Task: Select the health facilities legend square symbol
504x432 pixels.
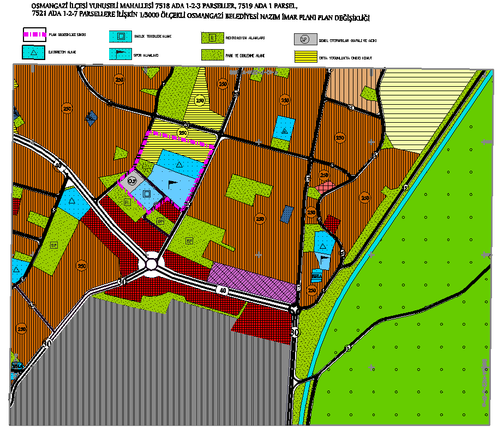Action: coord(121,37)
